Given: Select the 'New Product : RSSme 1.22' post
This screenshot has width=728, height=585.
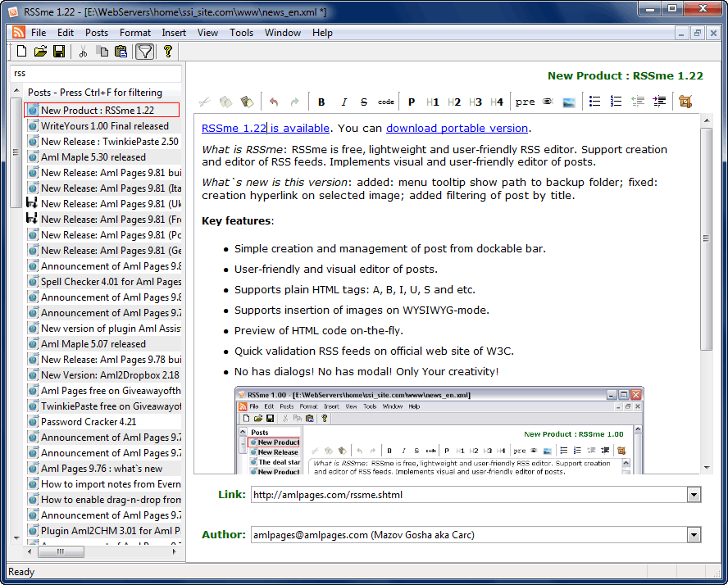Looking at the screenshot, I should (102, 110).
